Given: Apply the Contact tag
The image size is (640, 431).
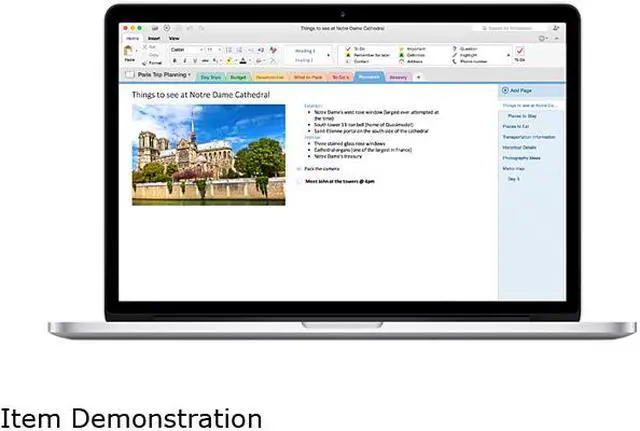Looking at the screenshot, I should 357,61.
